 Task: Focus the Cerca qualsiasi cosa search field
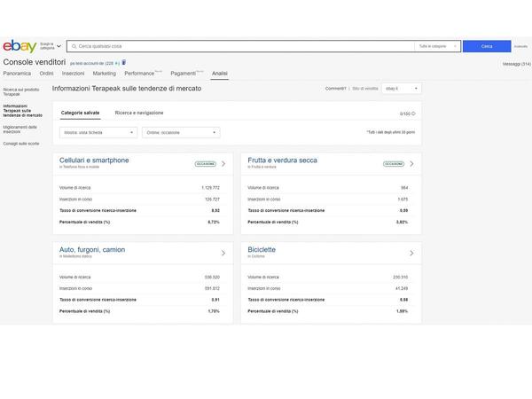tap(241, 46)
